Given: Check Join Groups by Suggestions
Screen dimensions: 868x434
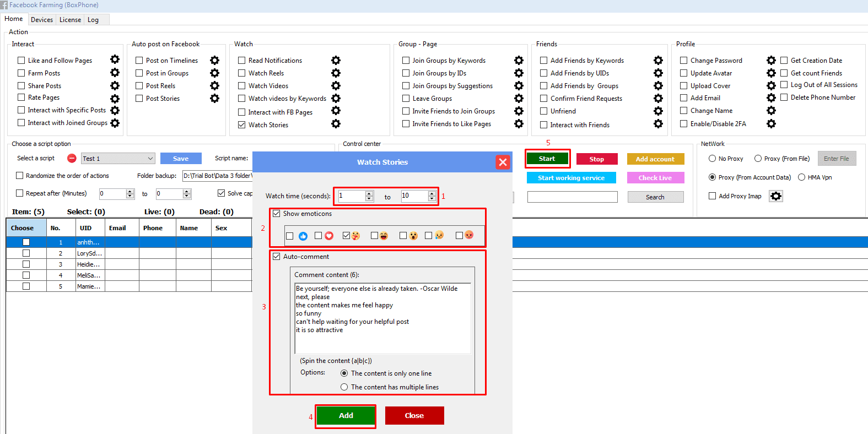Looking at the screenshot, I should (x=406, y=85).
